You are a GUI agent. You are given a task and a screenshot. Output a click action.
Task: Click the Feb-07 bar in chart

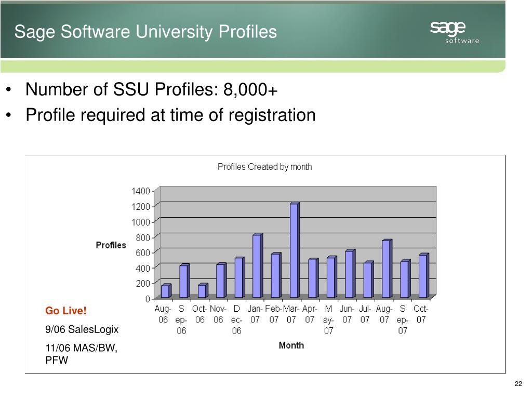(x=276, y=275)
